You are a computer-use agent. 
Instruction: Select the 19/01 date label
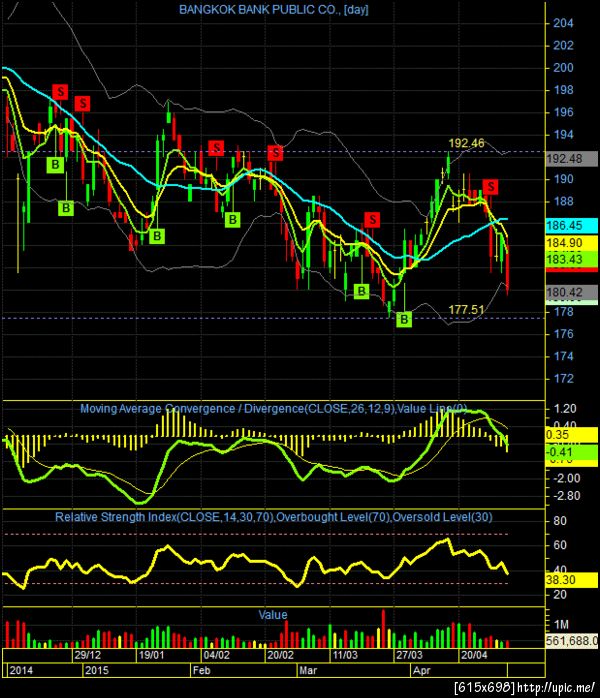152,655
